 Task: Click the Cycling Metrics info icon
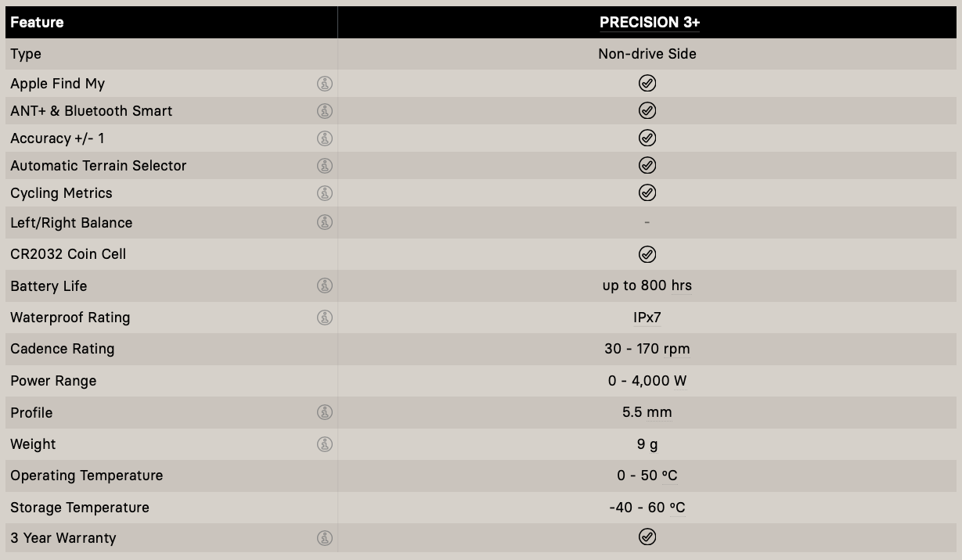325,193
